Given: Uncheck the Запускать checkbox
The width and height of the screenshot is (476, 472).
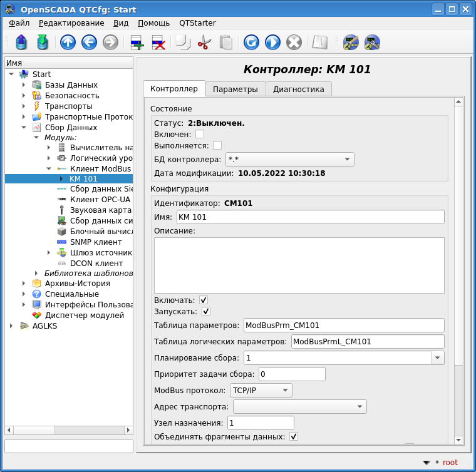Looking at the screenshot, I should pos(206,311).
